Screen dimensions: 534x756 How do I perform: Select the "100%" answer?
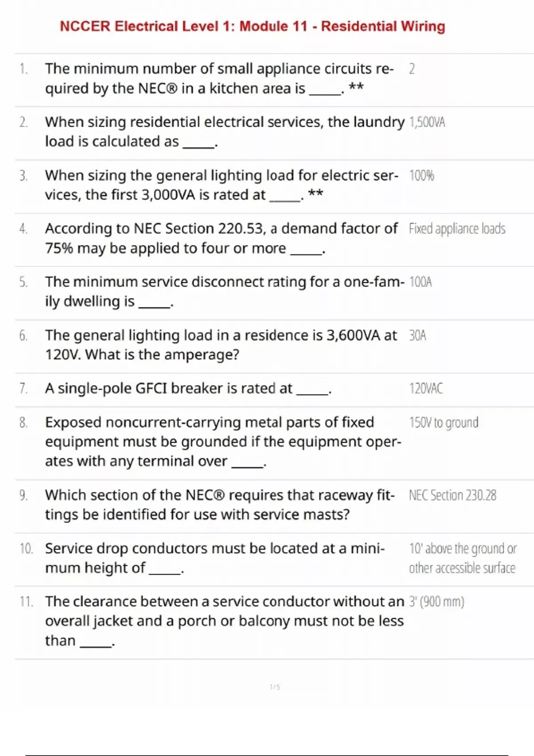coord(421,176)
